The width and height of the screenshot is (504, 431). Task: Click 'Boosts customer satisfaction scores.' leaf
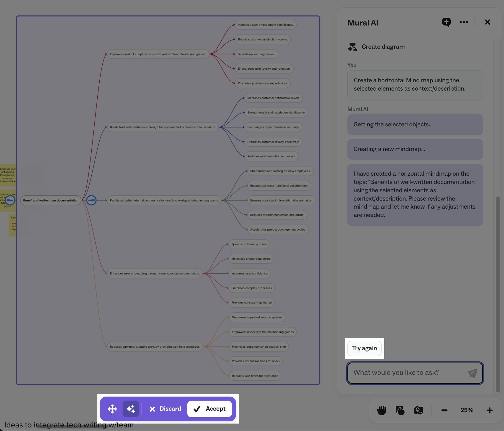[x=263, y=40]
